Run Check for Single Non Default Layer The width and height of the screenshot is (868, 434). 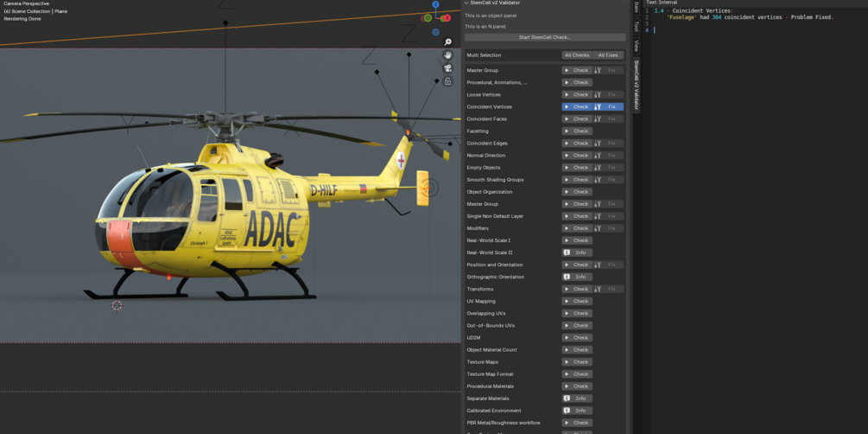pyautogui.click(x=577, y=216)
